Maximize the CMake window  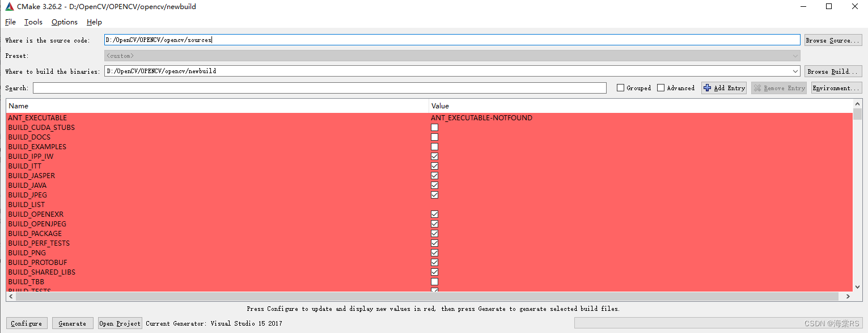829,7
